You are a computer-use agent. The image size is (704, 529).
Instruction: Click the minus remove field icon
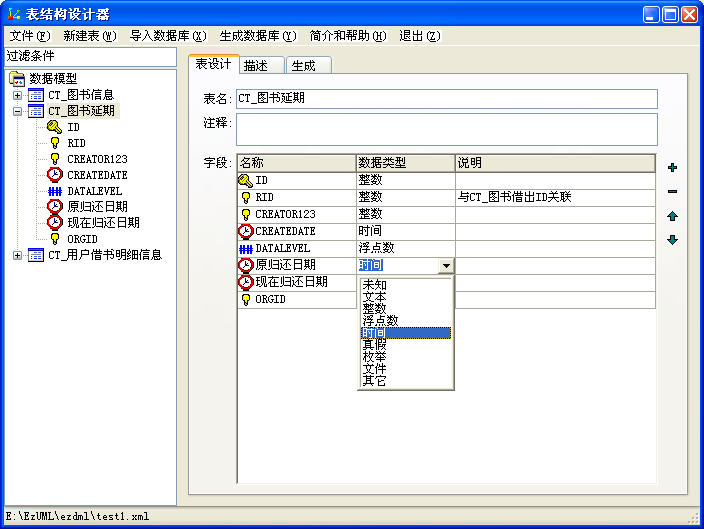(x=672, y=192)
